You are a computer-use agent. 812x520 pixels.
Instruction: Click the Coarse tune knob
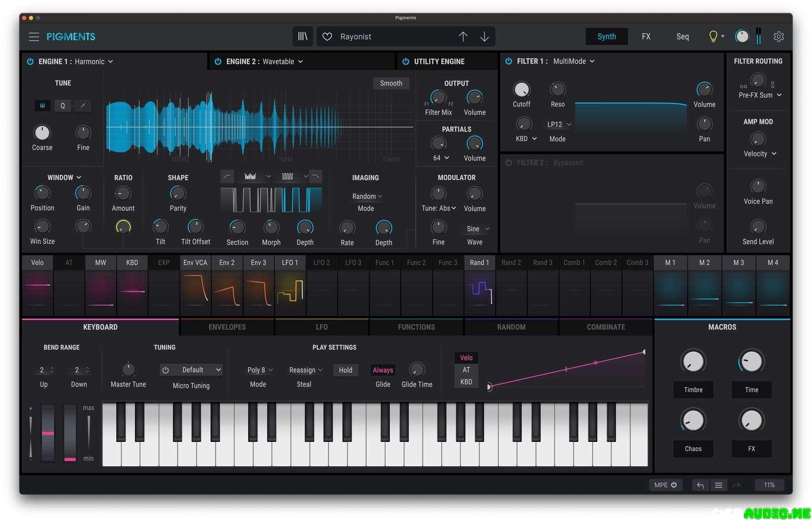pos(42,132)
